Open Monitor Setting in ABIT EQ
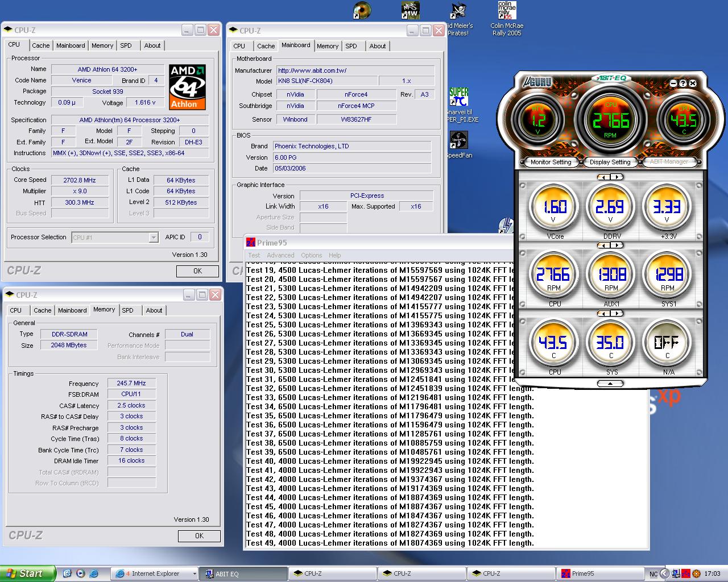This screenshot has width=728, height=582. tap(551, 162)
